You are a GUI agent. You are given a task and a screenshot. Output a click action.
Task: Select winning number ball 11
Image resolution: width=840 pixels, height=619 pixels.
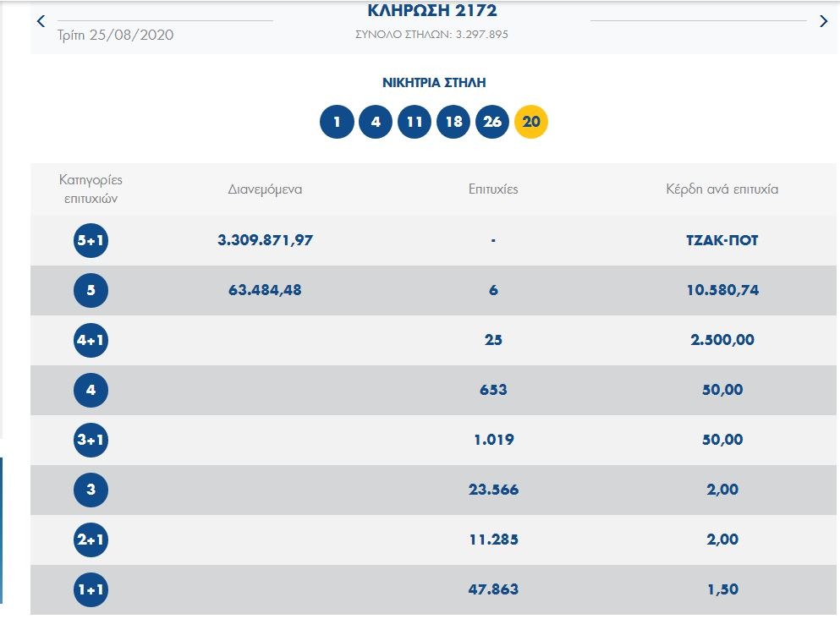click(415, 122)
